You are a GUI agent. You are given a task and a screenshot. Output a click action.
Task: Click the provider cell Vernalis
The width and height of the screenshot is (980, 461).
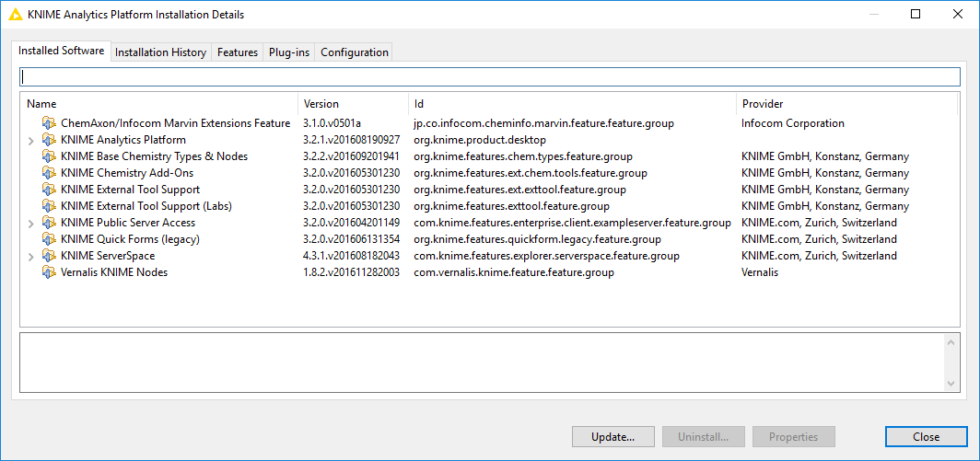[759, 272]
